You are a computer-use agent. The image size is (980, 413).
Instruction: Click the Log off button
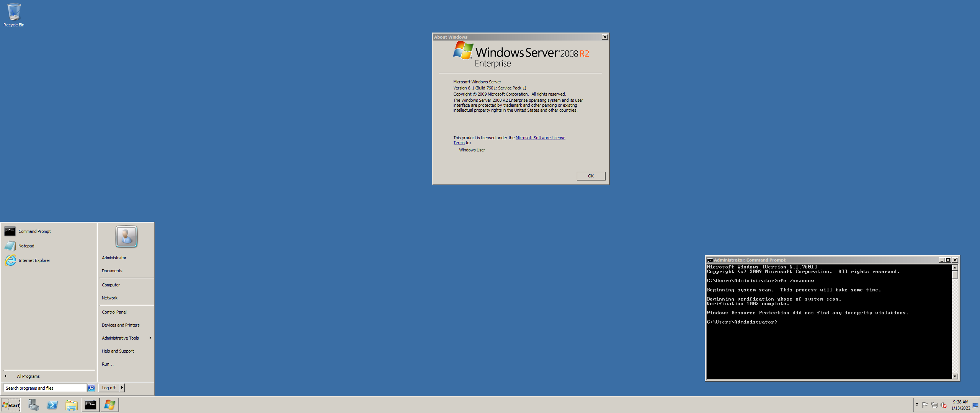click(x=109, y=388)
